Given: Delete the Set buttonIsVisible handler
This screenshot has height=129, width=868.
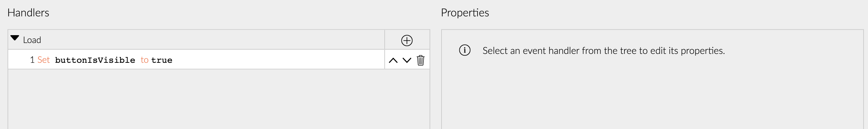Looking at the screenshot, I should (x=420, y=60).
